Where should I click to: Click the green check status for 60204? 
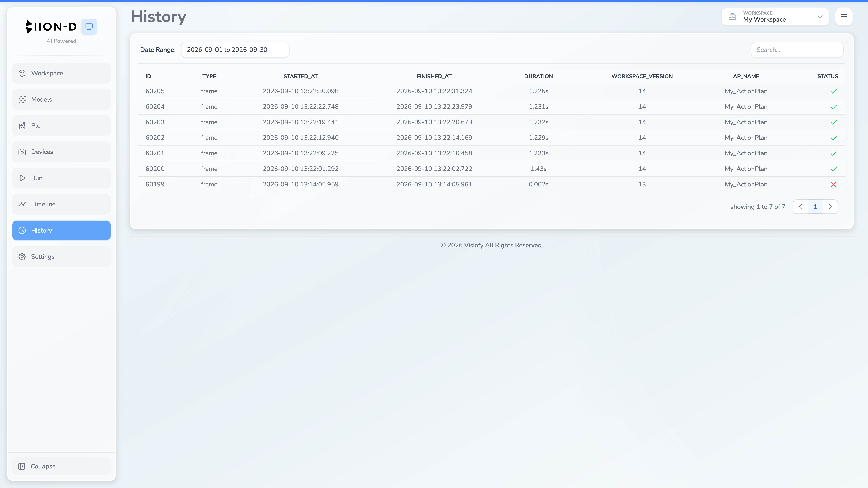tap(834, 107)
